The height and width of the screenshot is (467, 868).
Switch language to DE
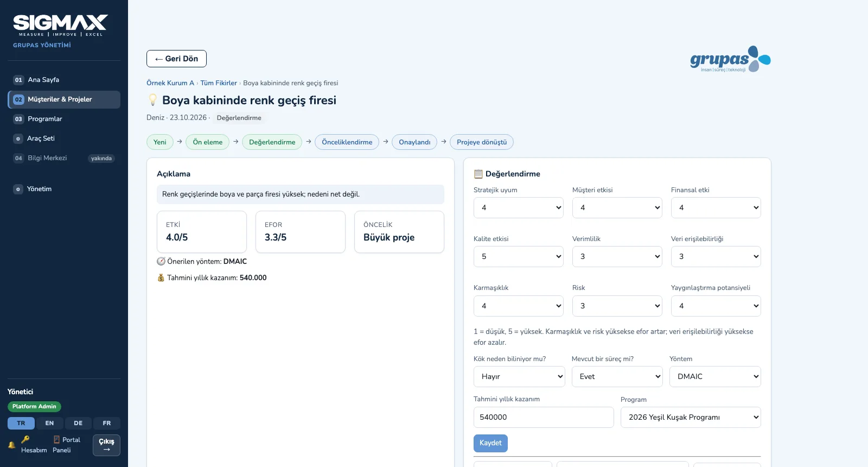tap(78, 423)
